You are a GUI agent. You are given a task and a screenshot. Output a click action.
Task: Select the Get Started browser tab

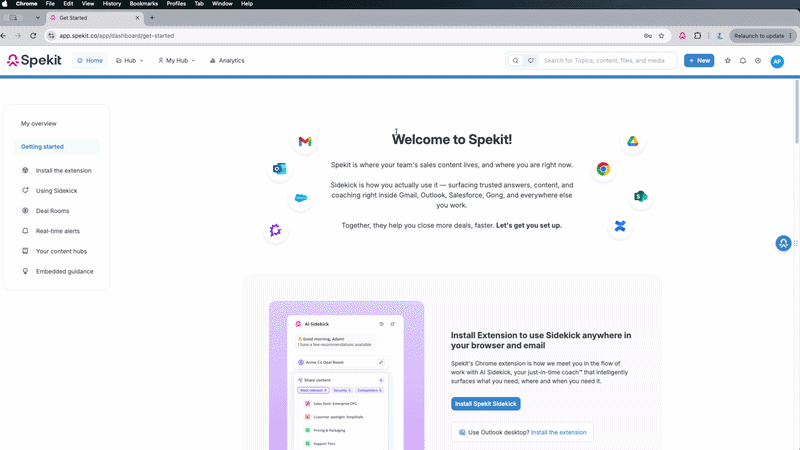click(x=94, y=18)
